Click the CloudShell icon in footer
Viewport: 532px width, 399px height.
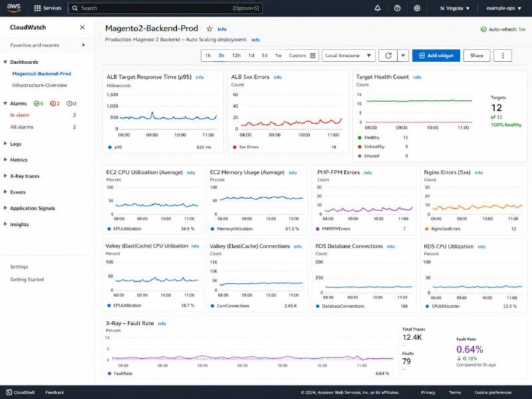(x=9, y=392)
